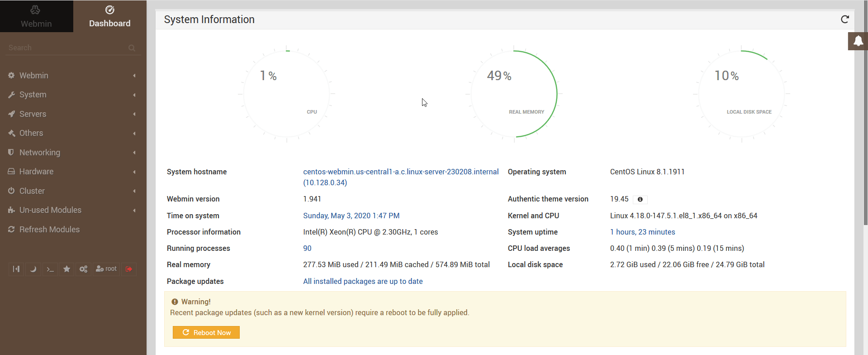868x355 pixels.
Task: Click the Webmin version '1.941' value
Action: [312, 199]
